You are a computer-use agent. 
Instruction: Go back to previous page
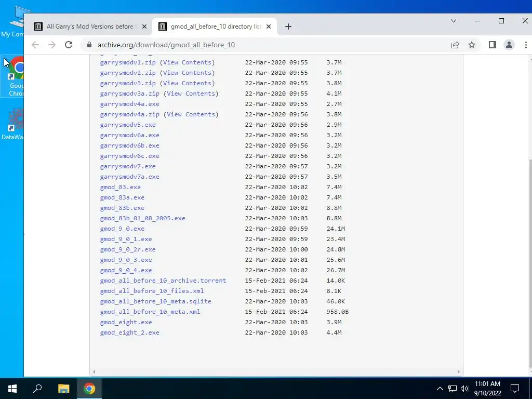35,45
